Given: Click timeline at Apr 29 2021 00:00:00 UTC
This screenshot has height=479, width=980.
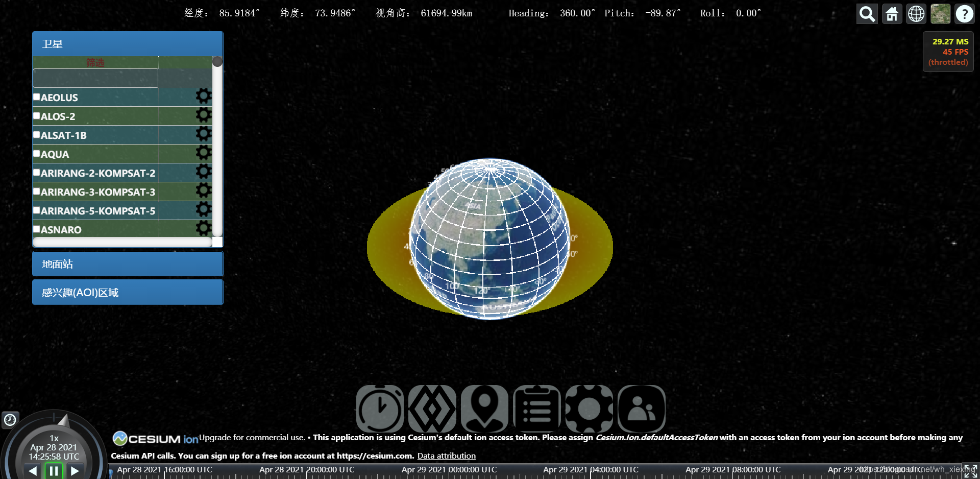Looking at the screenshot, I should 449,471.
